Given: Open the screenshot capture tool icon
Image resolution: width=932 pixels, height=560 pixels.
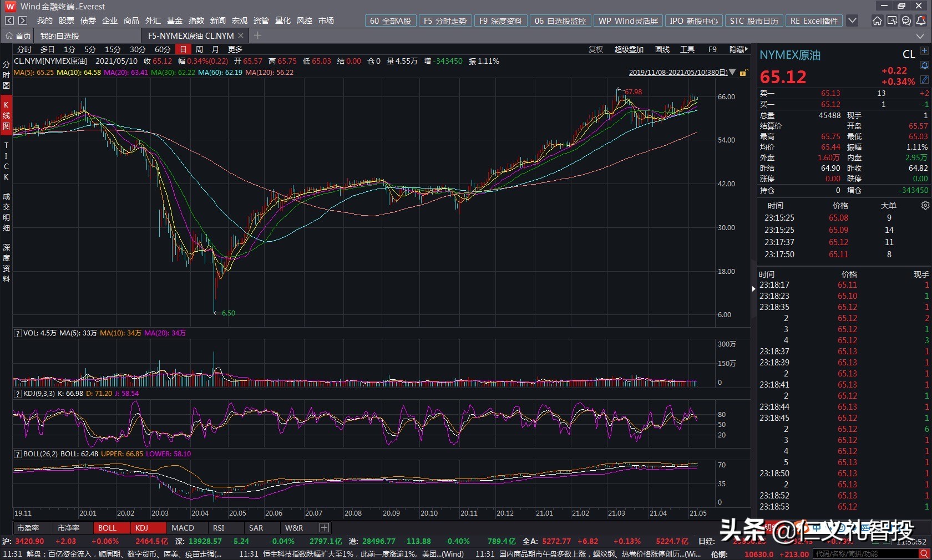Looking at the screenshot, I should [892, 21].
